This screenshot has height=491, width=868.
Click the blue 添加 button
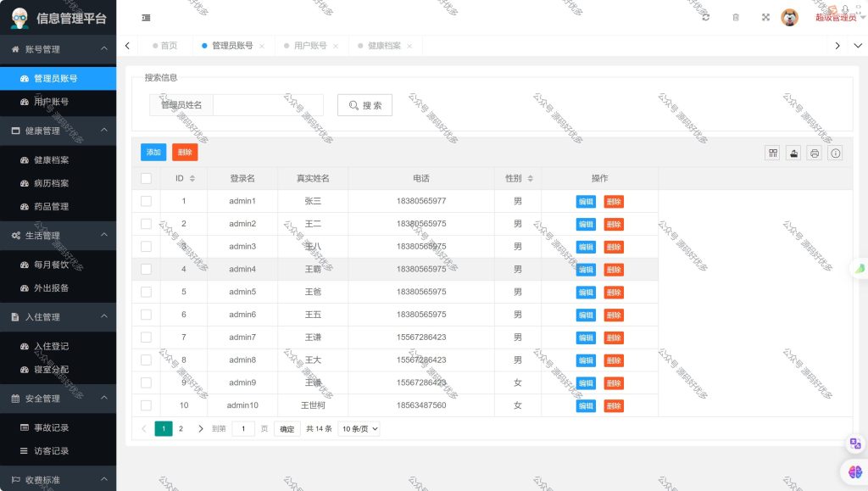[153, 153]
